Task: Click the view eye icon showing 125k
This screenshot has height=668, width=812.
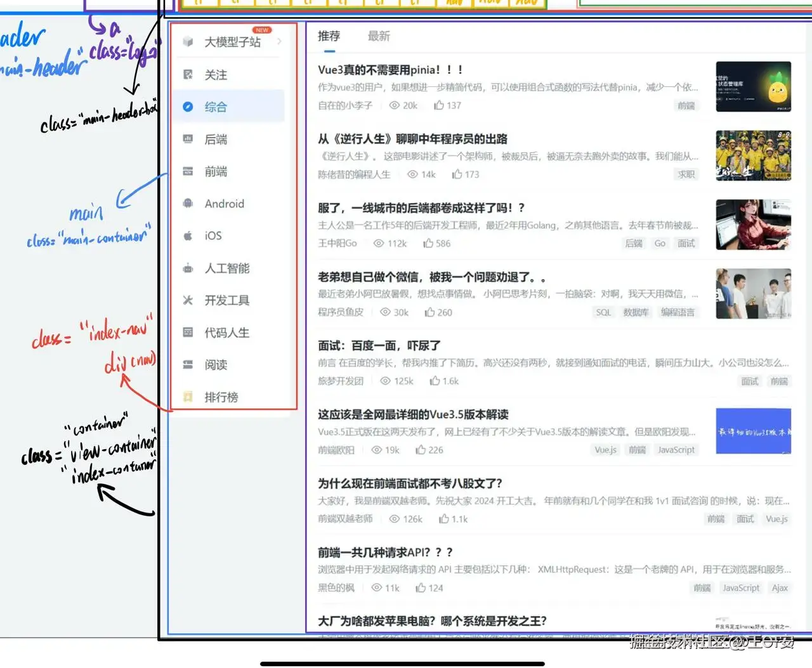Action: 385,381
